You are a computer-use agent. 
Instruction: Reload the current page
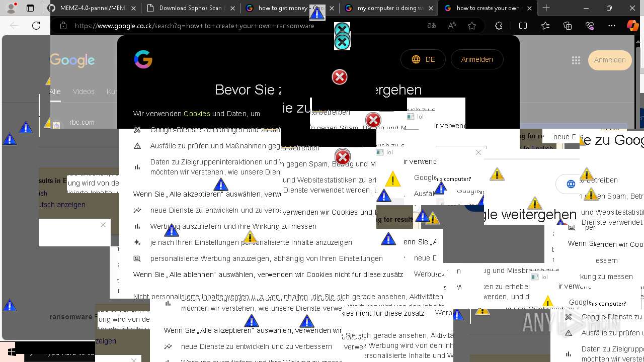(x=36, y=26)
